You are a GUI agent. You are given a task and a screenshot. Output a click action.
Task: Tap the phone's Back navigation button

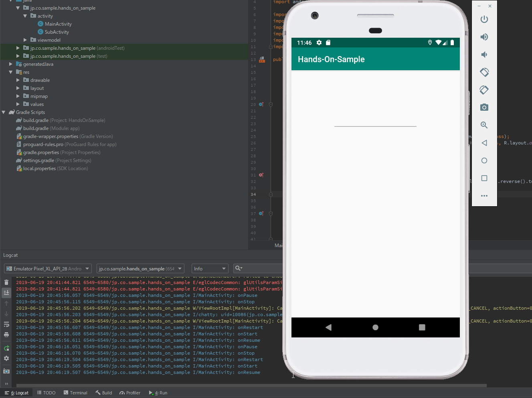[x=329, y=327]
